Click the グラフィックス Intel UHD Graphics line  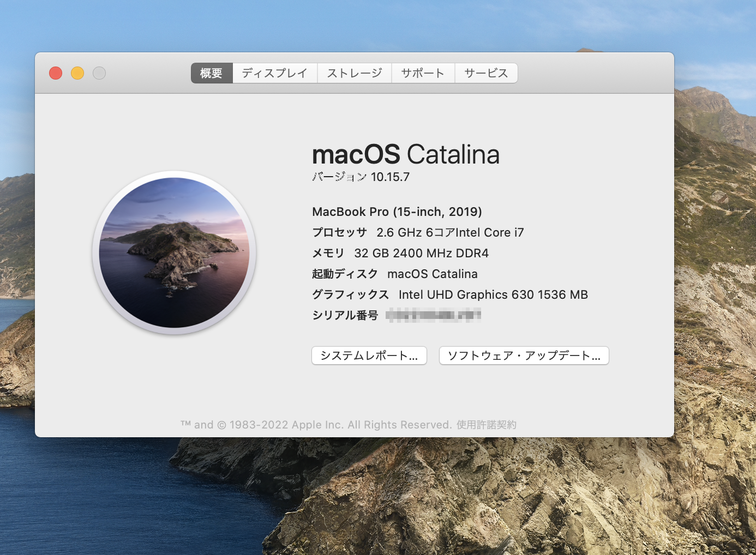tap(449, 294)
